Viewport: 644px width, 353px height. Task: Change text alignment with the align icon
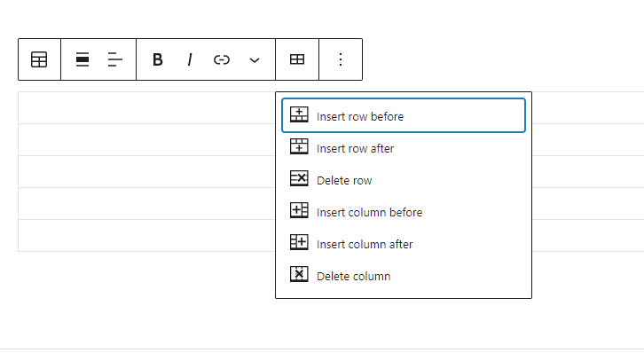(115, 59)
